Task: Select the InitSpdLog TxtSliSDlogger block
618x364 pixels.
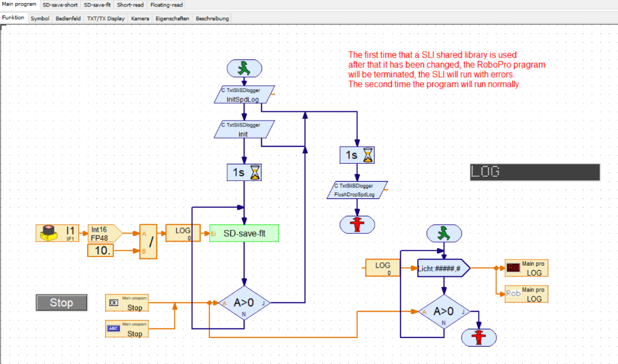Action: 244,94
